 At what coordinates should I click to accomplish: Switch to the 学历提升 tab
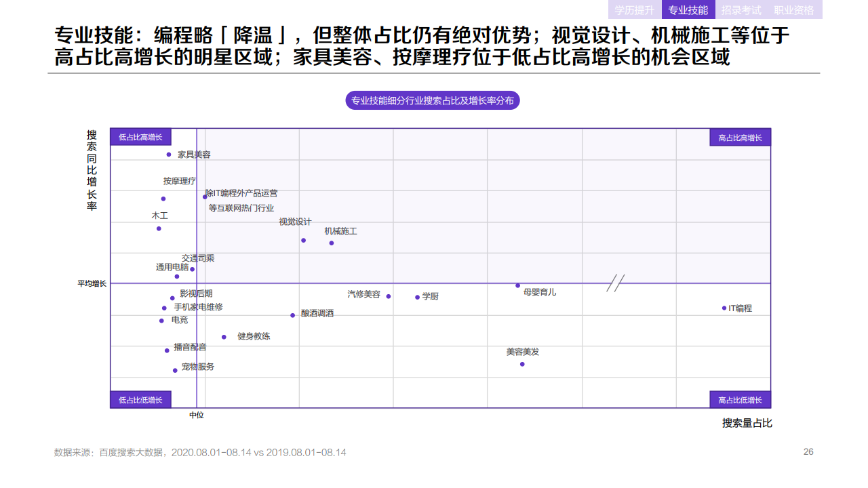point(633,10)
